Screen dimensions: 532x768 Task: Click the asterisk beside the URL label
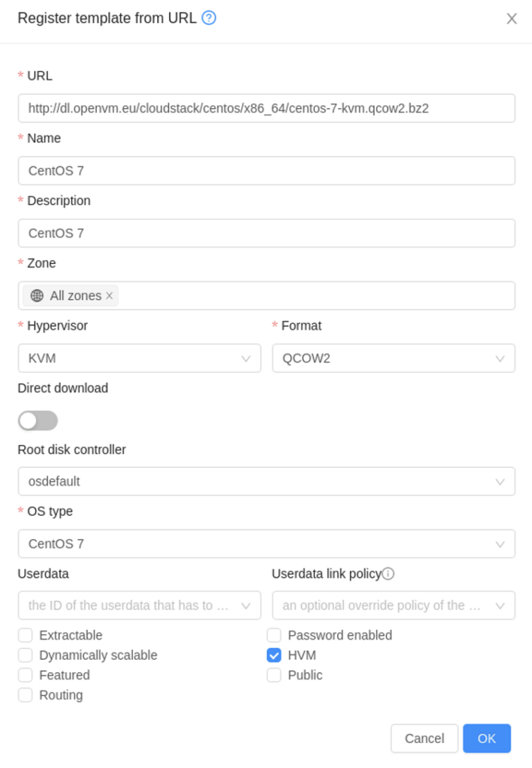pos(21,76)
